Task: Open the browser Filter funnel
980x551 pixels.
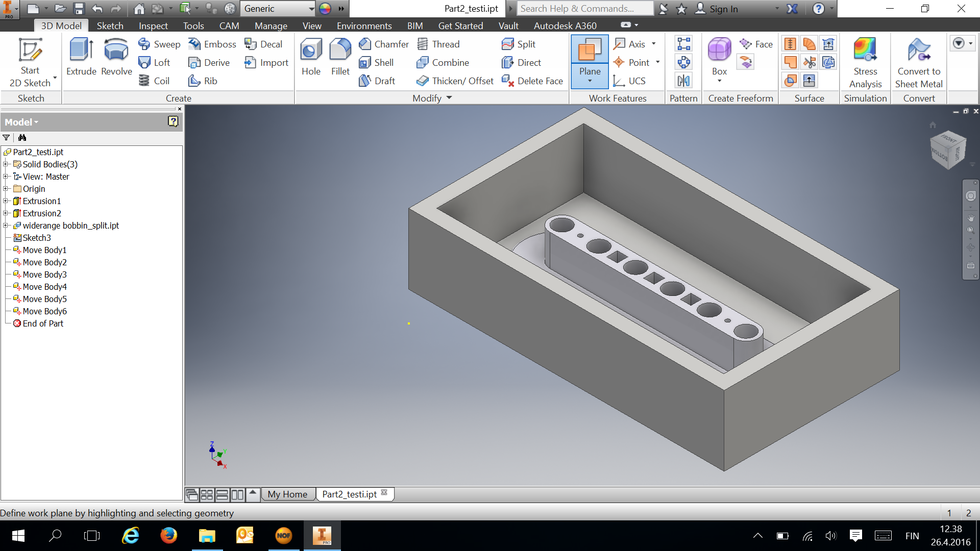Action: pos(6,138)
